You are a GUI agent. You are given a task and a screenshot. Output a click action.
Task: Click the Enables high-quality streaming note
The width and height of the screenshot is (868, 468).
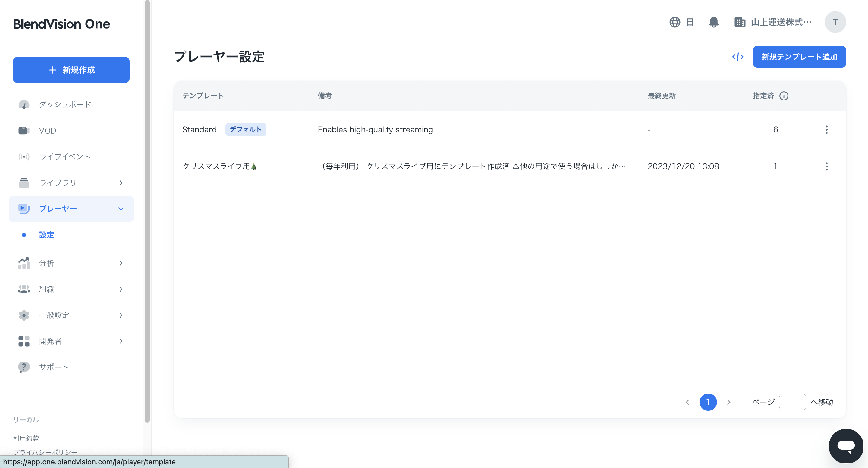(x=375, y=129)
